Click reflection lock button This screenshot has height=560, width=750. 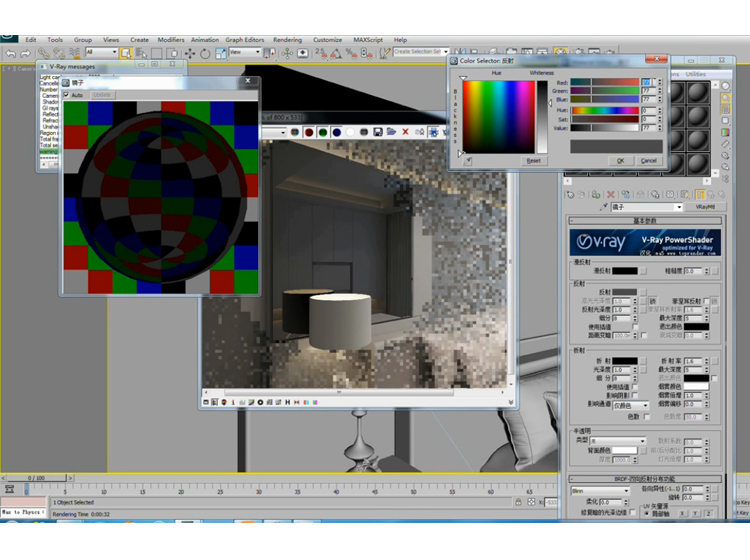pyautogui.click(x=652, y=301)
